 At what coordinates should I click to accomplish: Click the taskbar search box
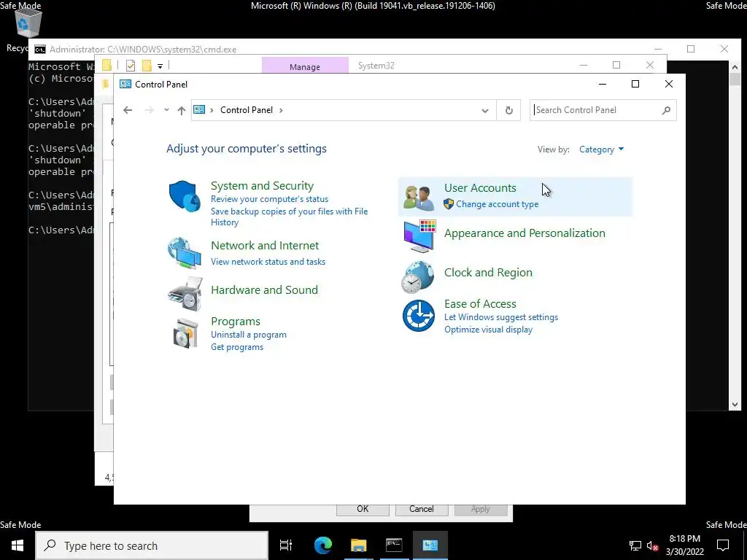[x=152, y=545]
